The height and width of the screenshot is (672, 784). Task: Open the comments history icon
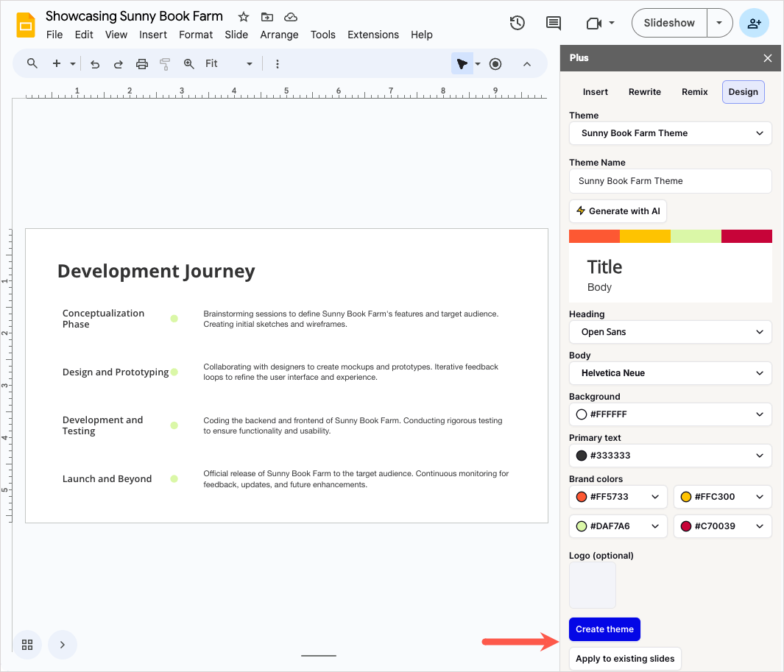coord(553,23)
